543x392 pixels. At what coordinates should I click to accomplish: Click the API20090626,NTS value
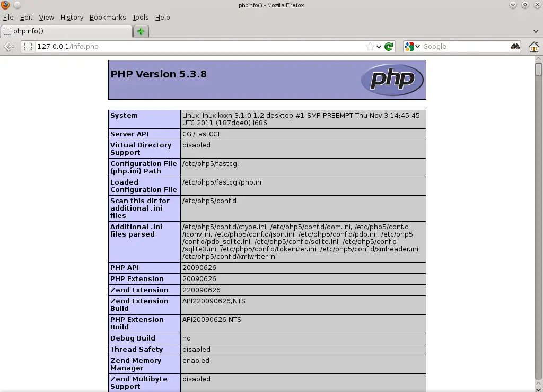click(212, 320)
